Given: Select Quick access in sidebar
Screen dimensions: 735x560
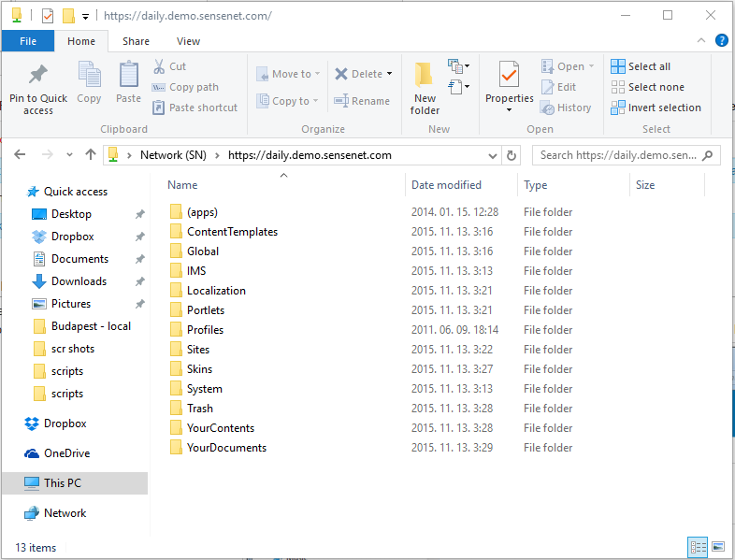Looking at the screenshot, I should click(75, 192).
